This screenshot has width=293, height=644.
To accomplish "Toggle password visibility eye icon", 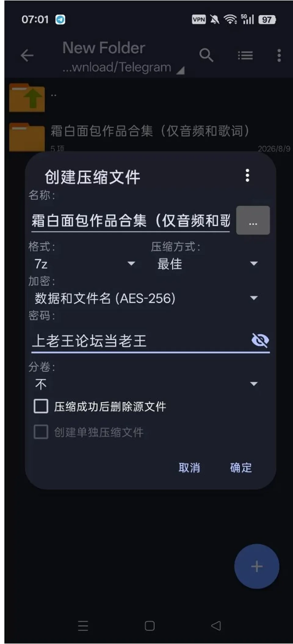I will pos(260,340).
